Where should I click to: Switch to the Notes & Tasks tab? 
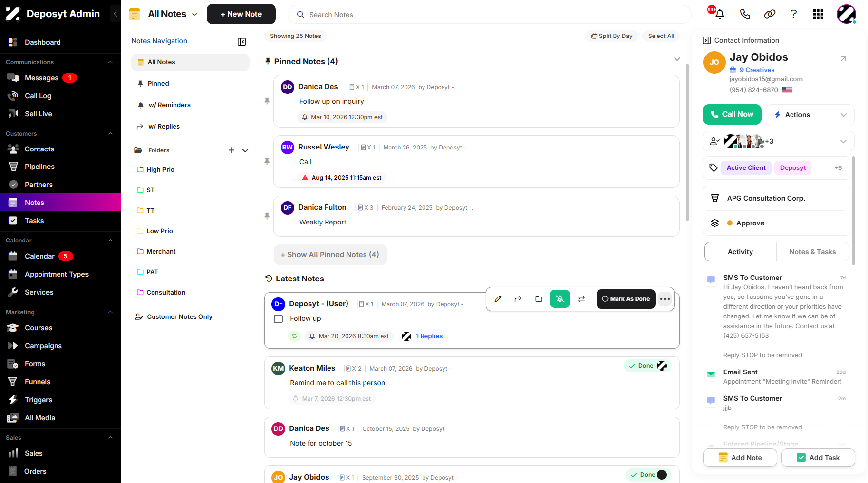click(812, 252)
